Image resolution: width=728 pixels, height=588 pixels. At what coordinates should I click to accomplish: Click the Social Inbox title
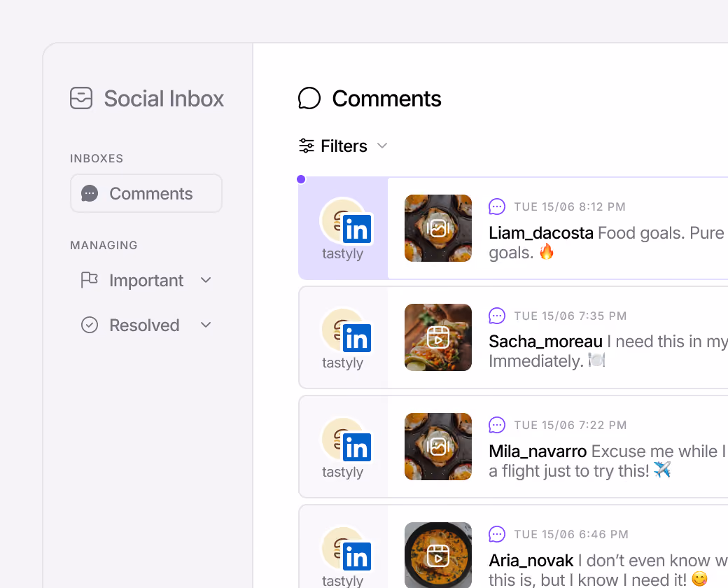point(164,99)
